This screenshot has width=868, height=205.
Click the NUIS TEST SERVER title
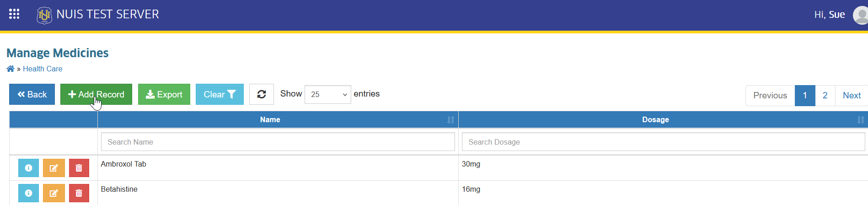click(x=108, y=14)
